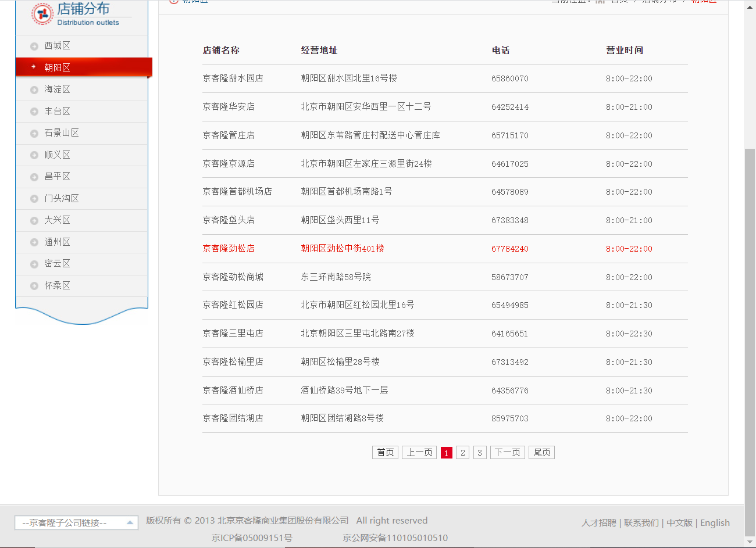Viewport: 756px width, 548px height.
Task: Click the bullet icon beside 通州区
Action: pos(34,242)
